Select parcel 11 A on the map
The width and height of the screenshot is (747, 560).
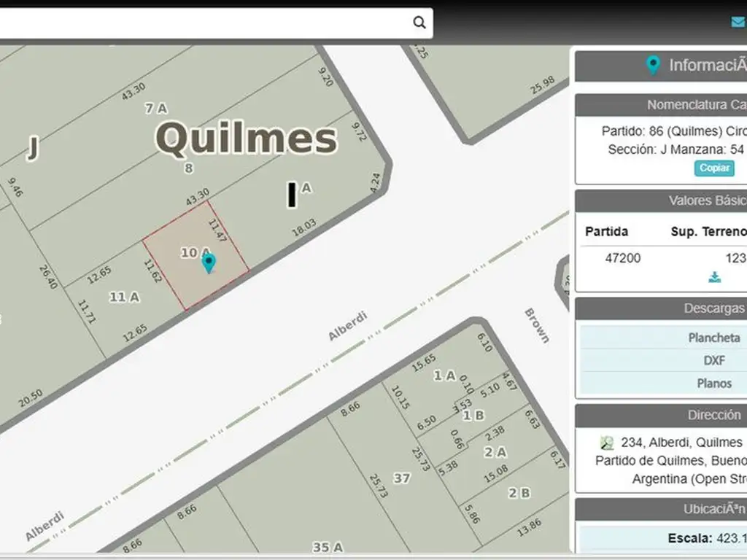click(x=124, y=297)
